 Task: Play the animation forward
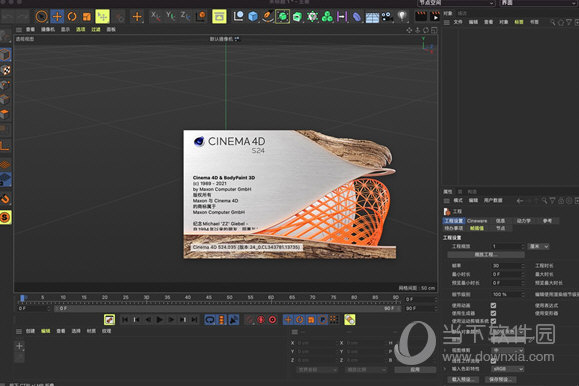click(x=160, y=320)
